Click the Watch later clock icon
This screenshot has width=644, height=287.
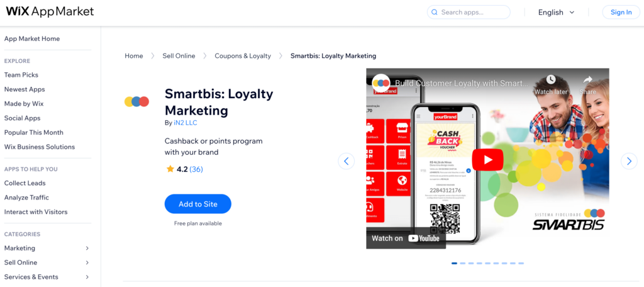(551, 79)
